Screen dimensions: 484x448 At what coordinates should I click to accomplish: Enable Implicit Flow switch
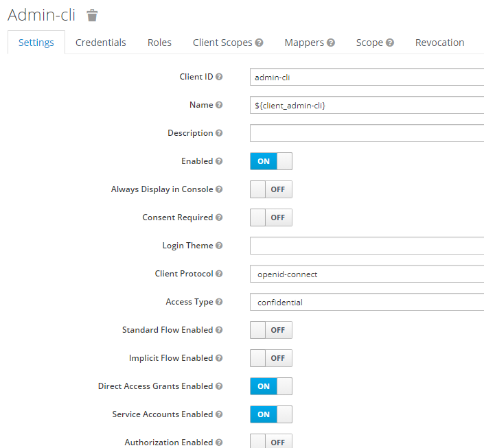[x=271, y=358]
